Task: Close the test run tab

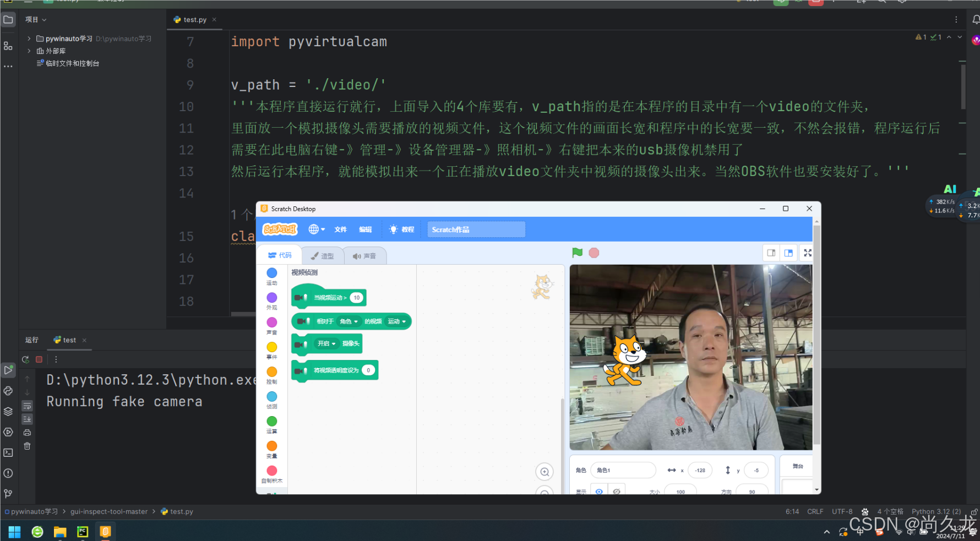Action: tap(84, 340)
